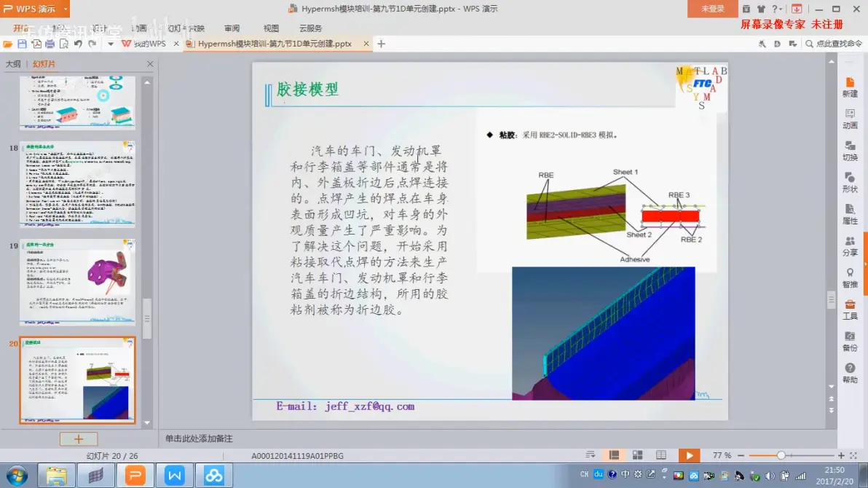Click the print preview toolbar icon
This screenshot has height=488, width=868.
[64, 44]
